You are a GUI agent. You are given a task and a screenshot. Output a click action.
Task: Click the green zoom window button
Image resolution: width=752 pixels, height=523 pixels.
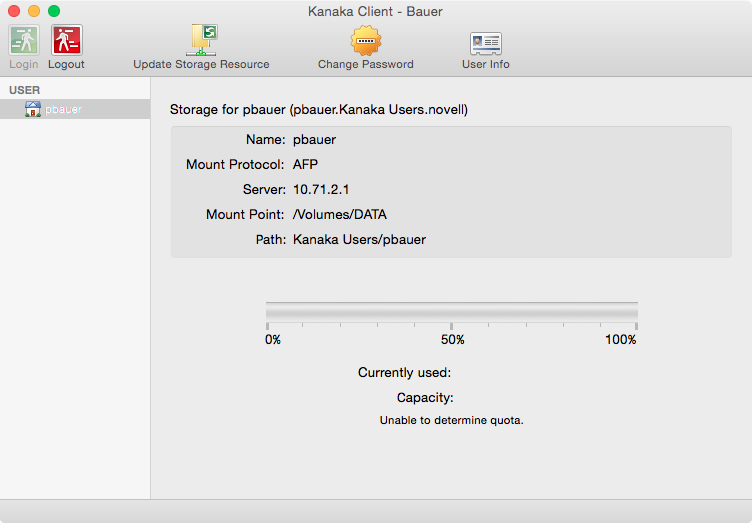(54, 12)
